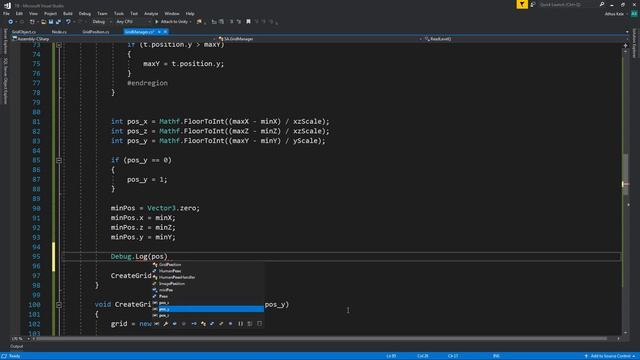Toggle the namespaces braces filter in IntelliSense
The image size is (640, 360).
(240, 324)
